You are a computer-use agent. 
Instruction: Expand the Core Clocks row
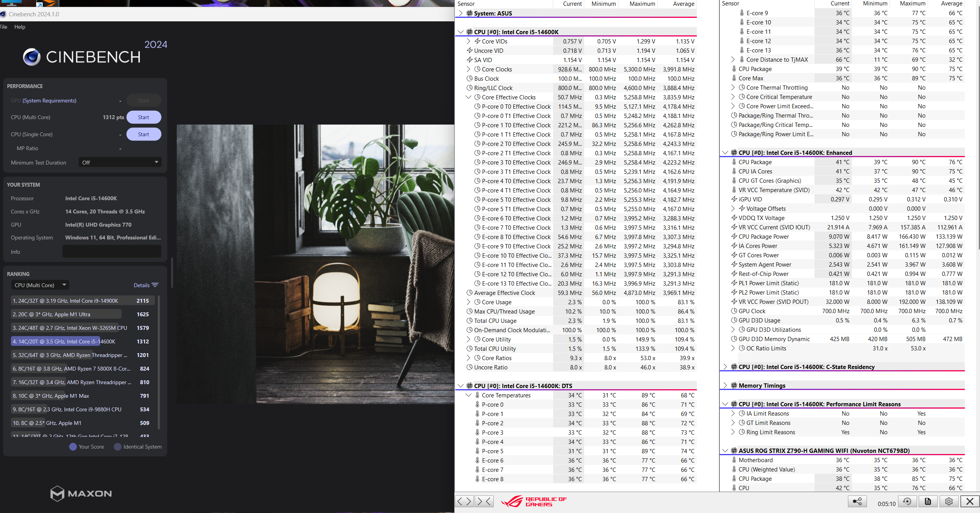pyautogui.click(x=468, y=69)
